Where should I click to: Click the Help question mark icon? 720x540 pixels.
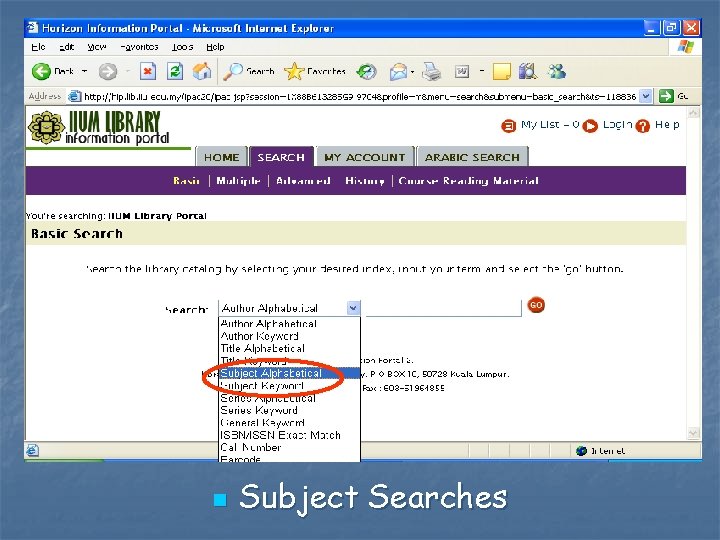(x=643, y=125)
